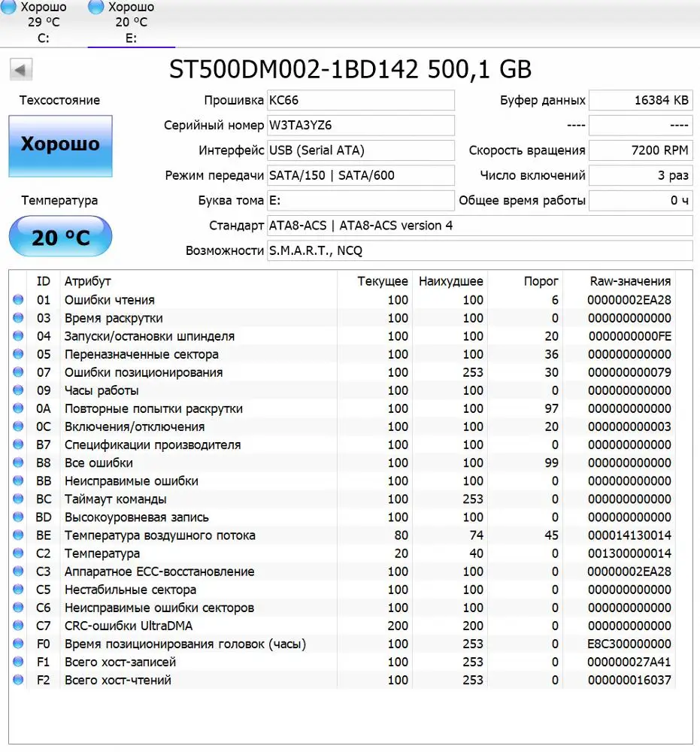Click status icon for Таймаут команды row
Screen dimensions: 700x752
point(18,499)
